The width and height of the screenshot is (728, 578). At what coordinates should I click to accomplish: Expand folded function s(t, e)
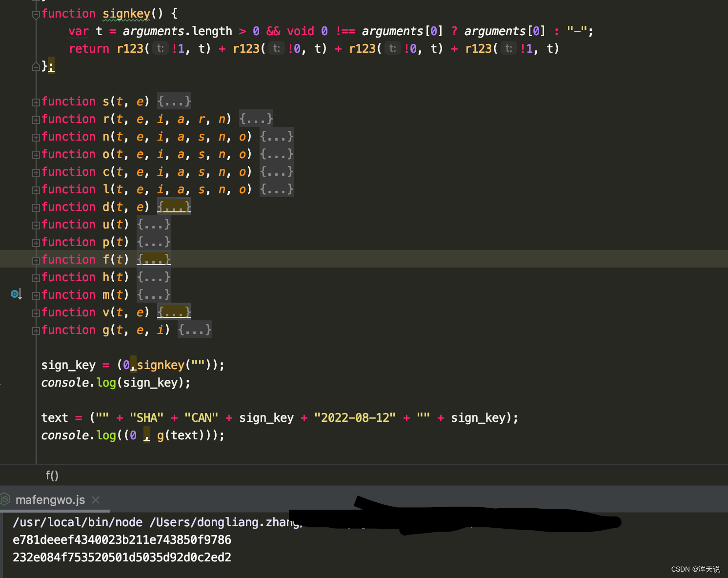click(x=36, y=102)
